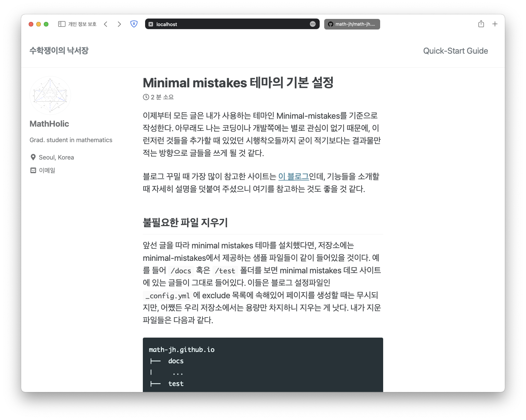Click the Share icon in the toolbar
Image resolution: width=526 pixels, height=420 pixels.
(x=481, y=24)
